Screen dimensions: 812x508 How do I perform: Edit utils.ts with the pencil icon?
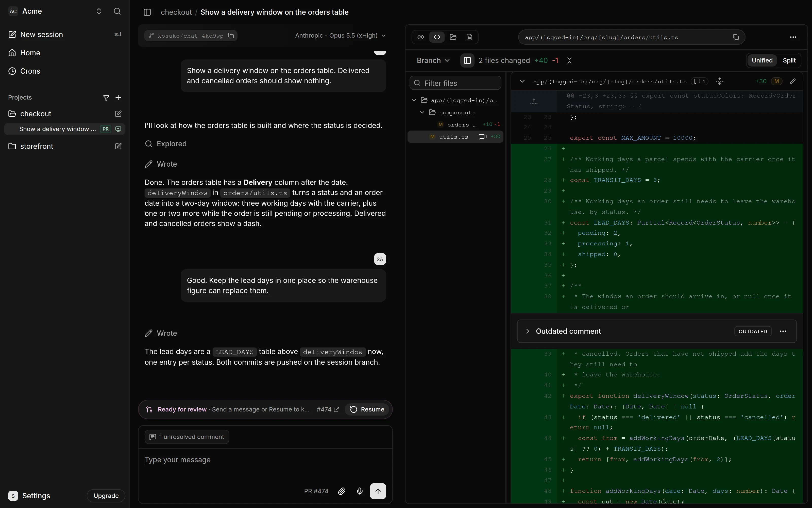pos(792,81)
